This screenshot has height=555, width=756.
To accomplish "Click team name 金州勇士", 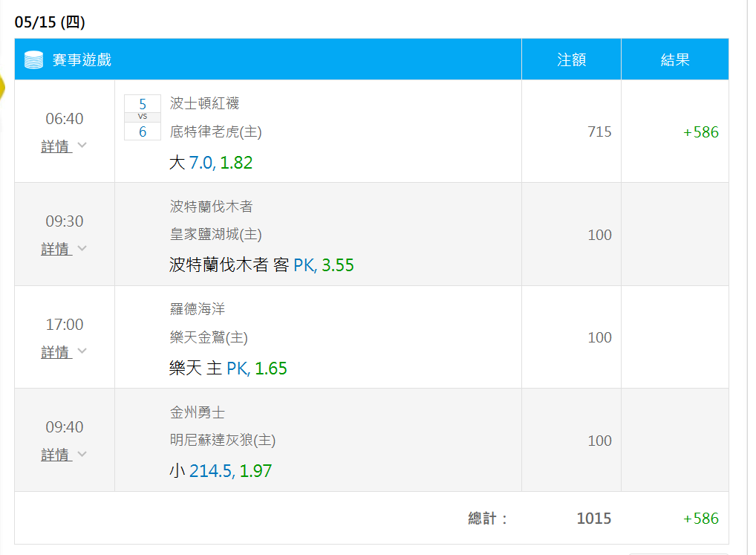I will (198, 412).
